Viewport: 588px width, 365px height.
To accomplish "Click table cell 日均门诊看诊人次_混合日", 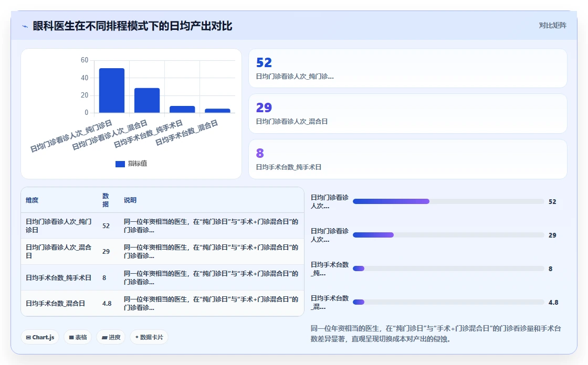I will [x=59, y=251].
